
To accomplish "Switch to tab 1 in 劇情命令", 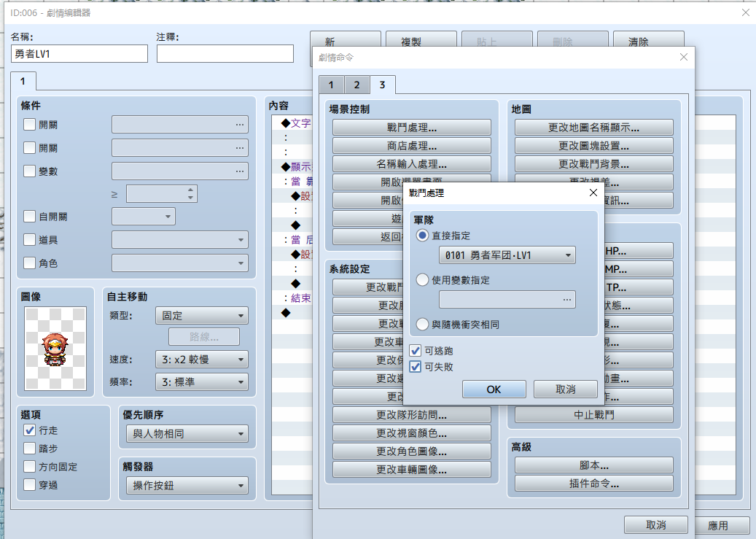I will click(x=331, y=85).
